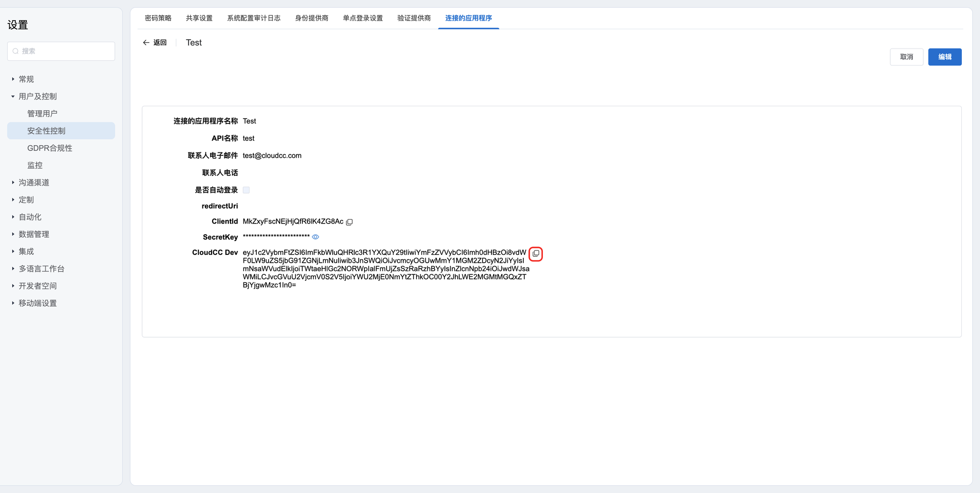Copy the CloudCC Dev token
This screenshot has height=493, width=980.
(536, 254)
